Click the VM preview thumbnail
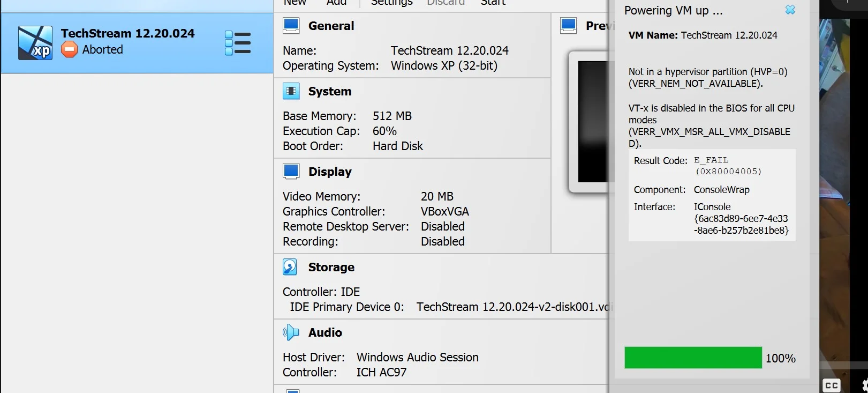Image resolution: width=868 pixels, height=393 pixels. 592,122
